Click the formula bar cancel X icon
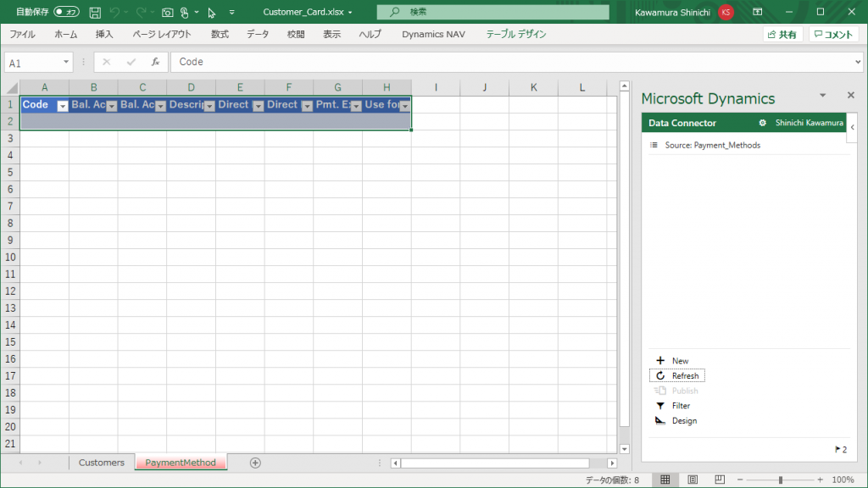Screen dimensions: 868x488 tap(106, 62)
